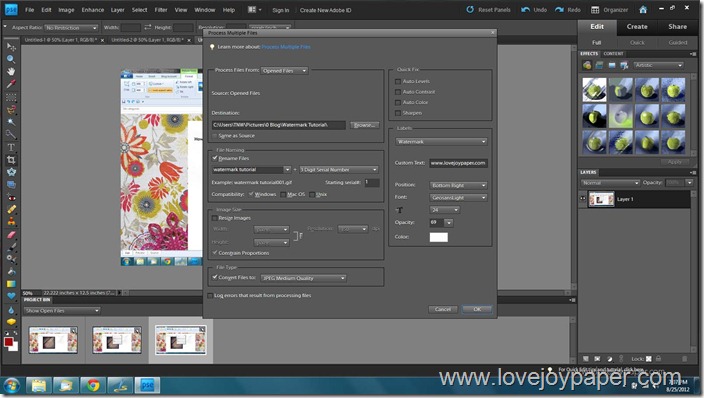Select the Clone Stamp tool
Viewport: 704px width, 398px height.
pos(11,221)
